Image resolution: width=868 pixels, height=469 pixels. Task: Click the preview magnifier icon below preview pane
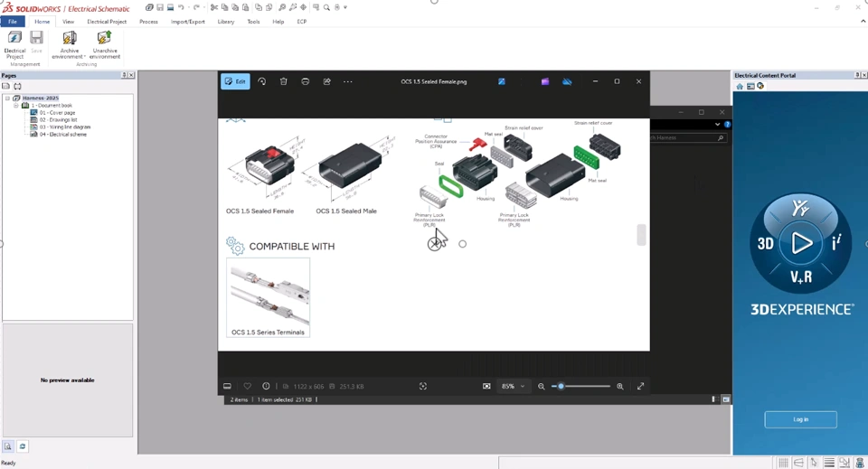pyautogui.click(x=8, y=446)
